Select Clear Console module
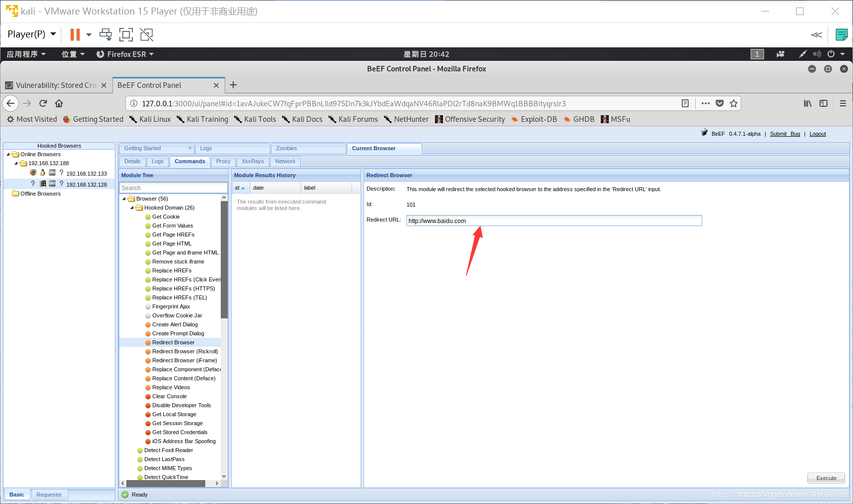853x504 pixels. 169,396
